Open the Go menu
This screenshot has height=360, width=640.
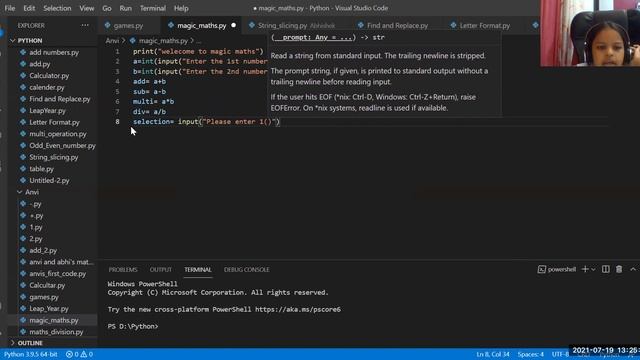[107, 8]
